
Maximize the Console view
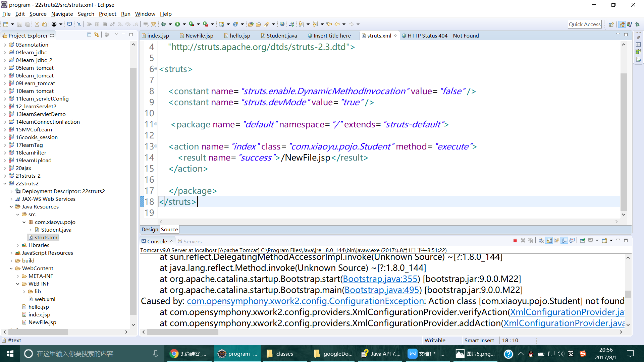tap(626, 240)
